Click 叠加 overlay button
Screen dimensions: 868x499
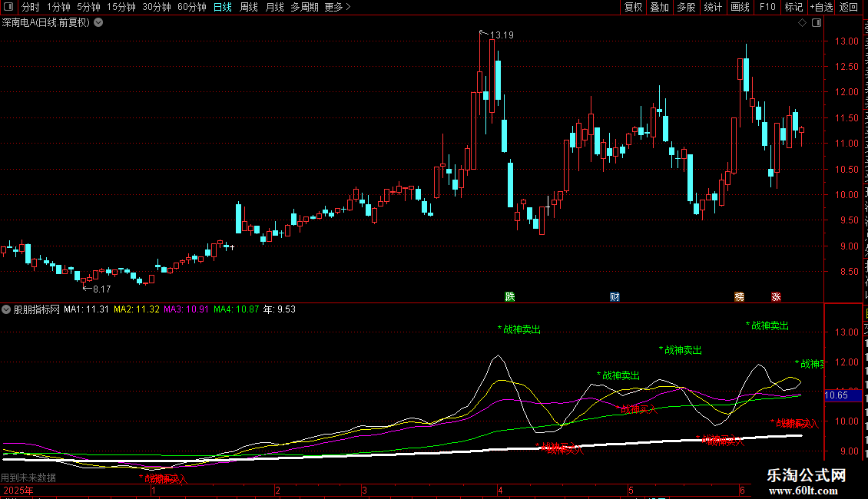click(x=659, y=7)
